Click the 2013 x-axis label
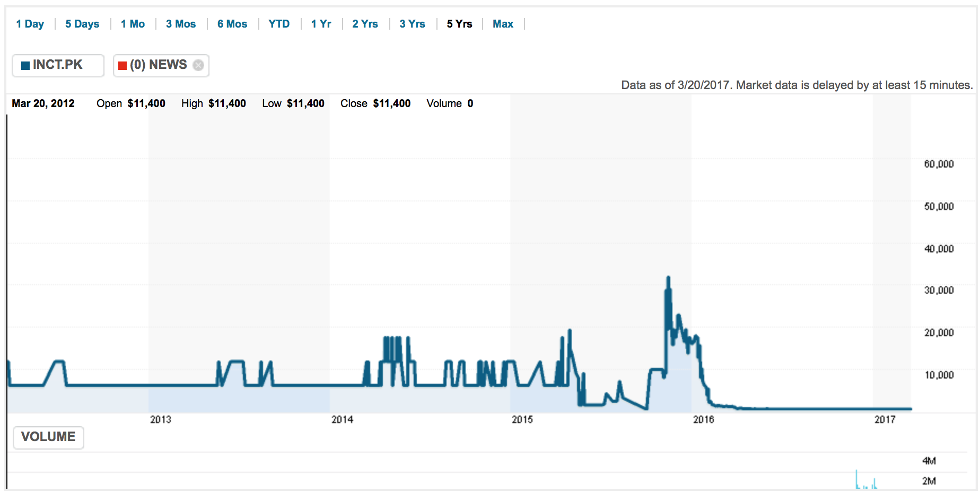Screen dimensions: 980x493 tap(161, 419)
